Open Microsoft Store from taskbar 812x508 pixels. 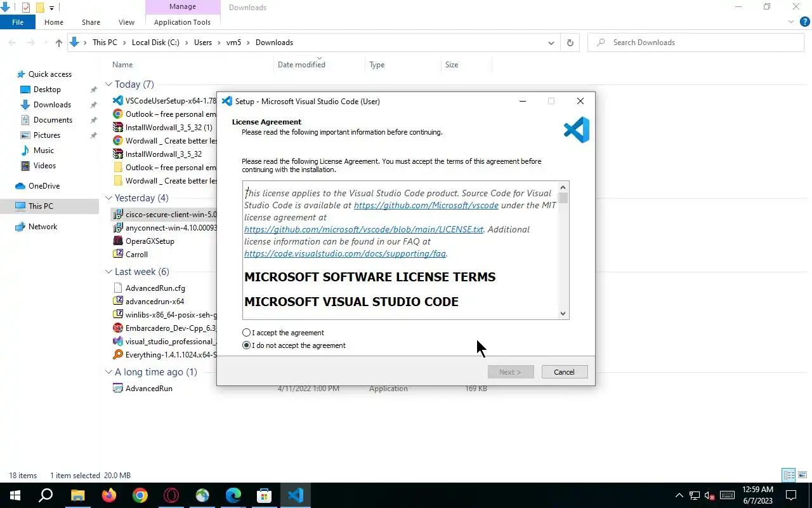[265, 495]
